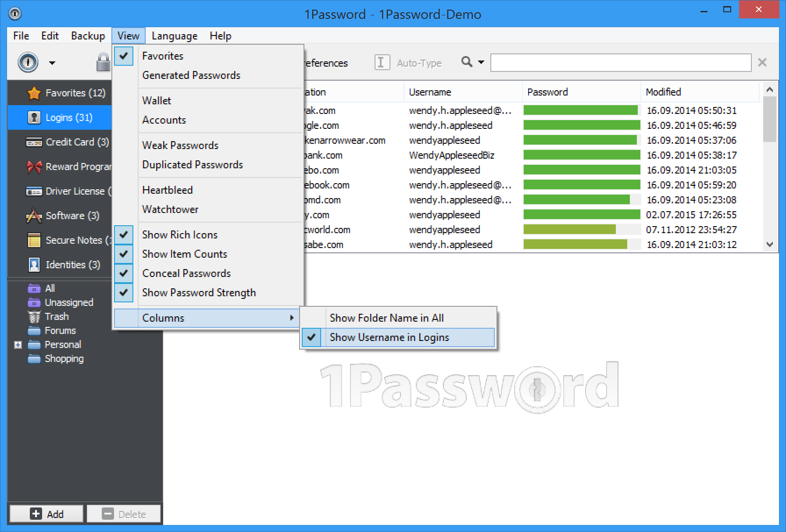Toggle Conceal Passwords option
This screenshot has width=786, height=532.
click(x=208, y=273)
